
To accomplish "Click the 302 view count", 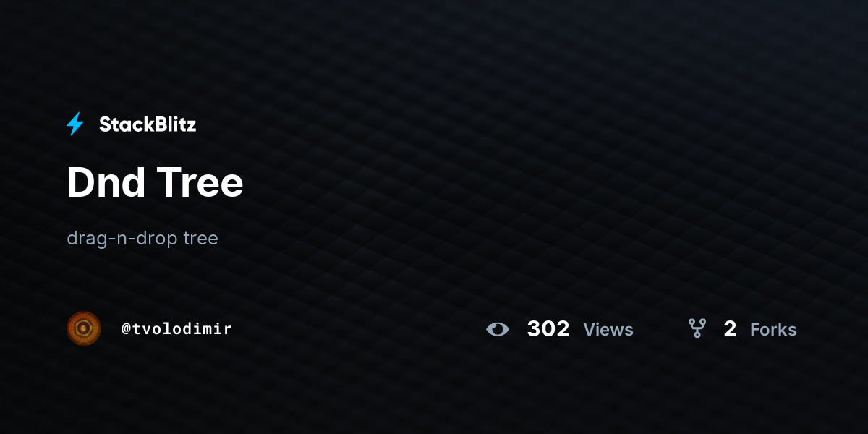I will pos(548,329).
